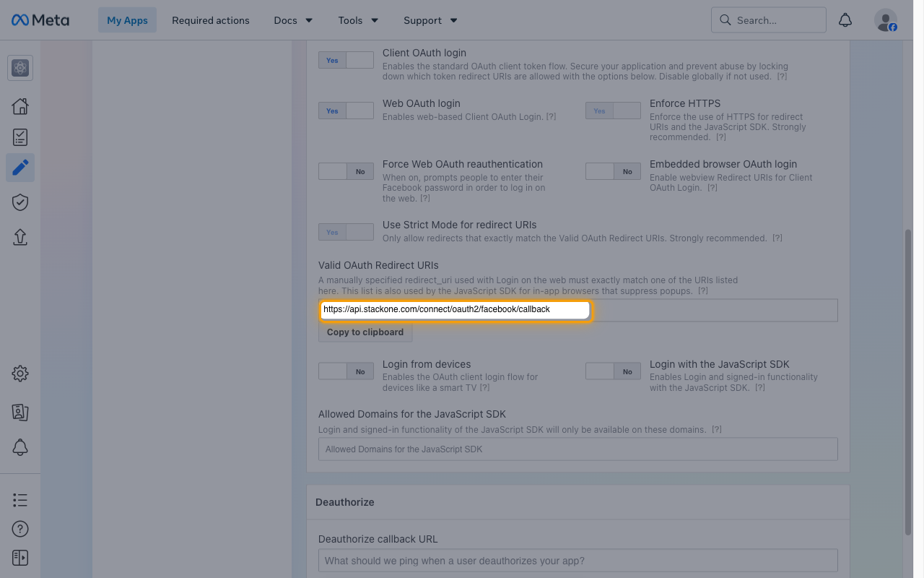Open the [?] help for Allowed Domains

717,429
